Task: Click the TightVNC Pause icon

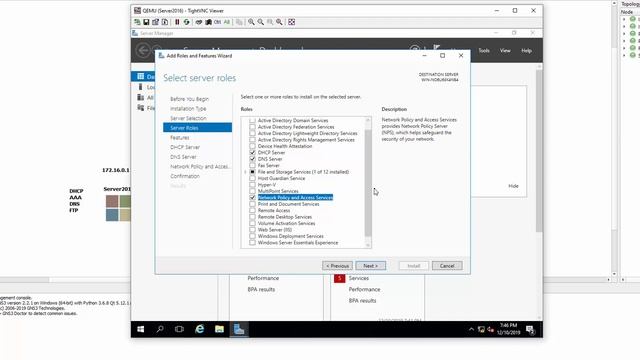Action: (x=177, y=22)
